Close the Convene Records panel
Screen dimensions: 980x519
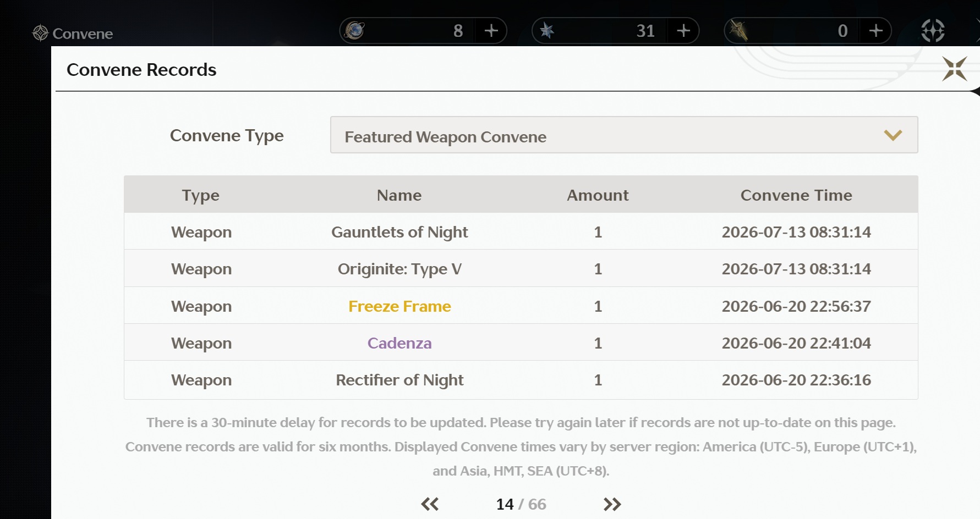[954, 69]
